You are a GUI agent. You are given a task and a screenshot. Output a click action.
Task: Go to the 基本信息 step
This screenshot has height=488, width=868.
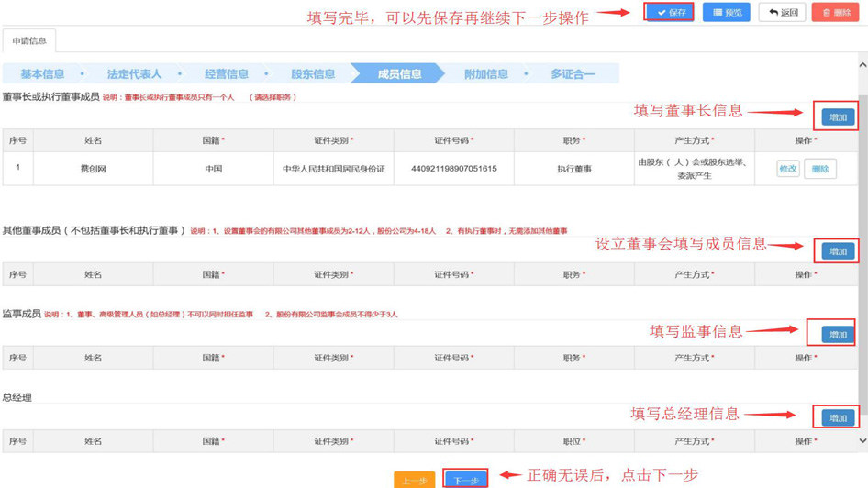click(42, 74)
